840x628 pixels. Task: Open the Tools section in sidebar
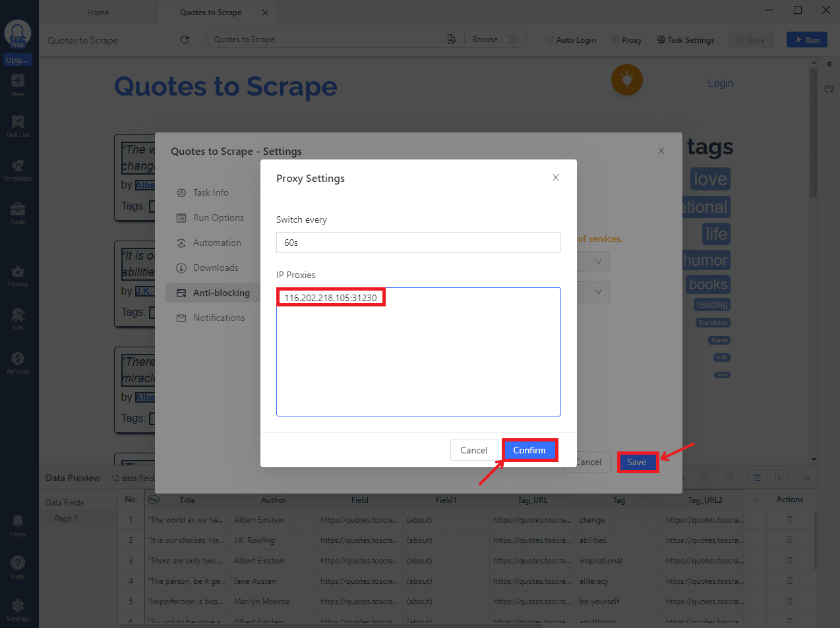tap(18, 211)
